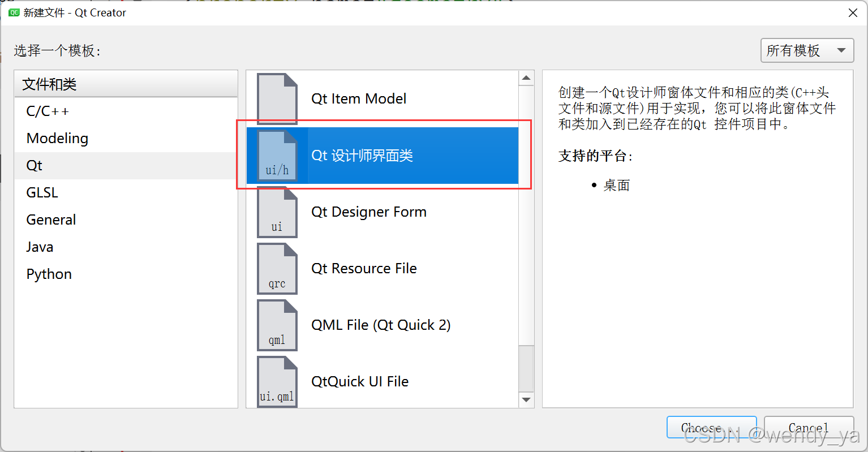This screenshot has height=452, width=868.
Task: Click the 文件和类 category header
Action: [x=126, y=84]
